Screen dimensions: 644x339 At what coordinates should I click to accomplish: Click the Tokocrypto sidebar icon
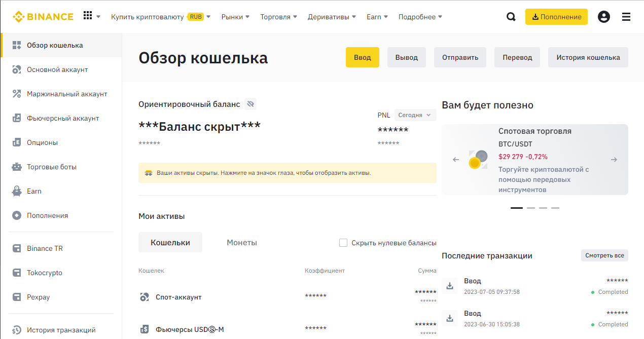point(17,273)
